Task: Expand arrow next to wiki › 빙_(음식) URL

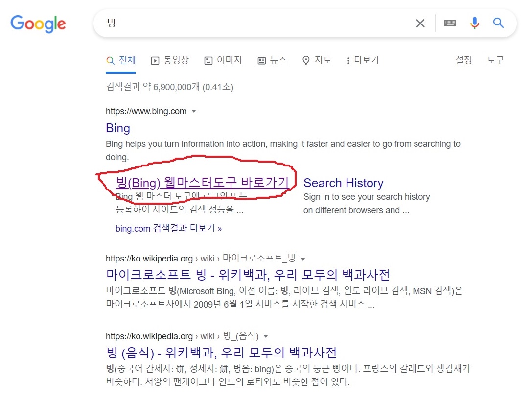Action: click(x=266, y=336)
